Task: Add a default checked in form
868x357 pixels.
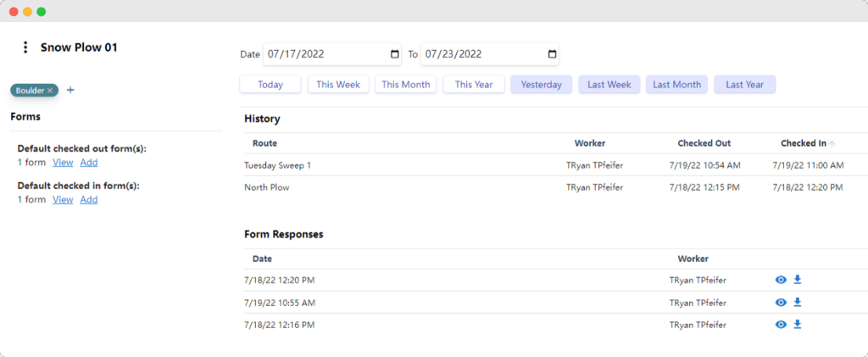Action: click(x=89, y=199)
